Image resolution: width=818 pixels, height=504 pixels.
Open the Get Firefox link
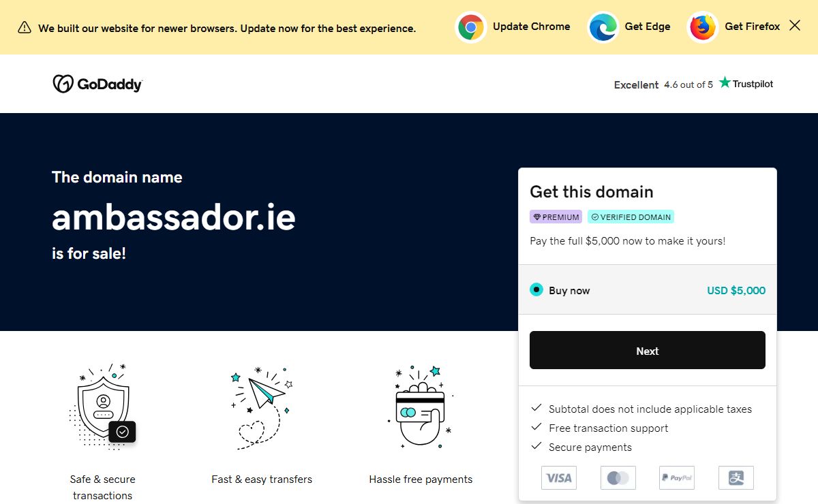[x=752, y=27]
